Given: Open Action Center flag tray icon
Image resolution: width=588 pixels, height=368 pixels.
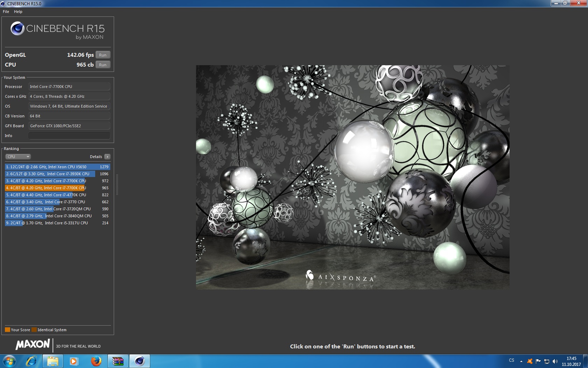Looking at the screenshot, I should point(538,361).
